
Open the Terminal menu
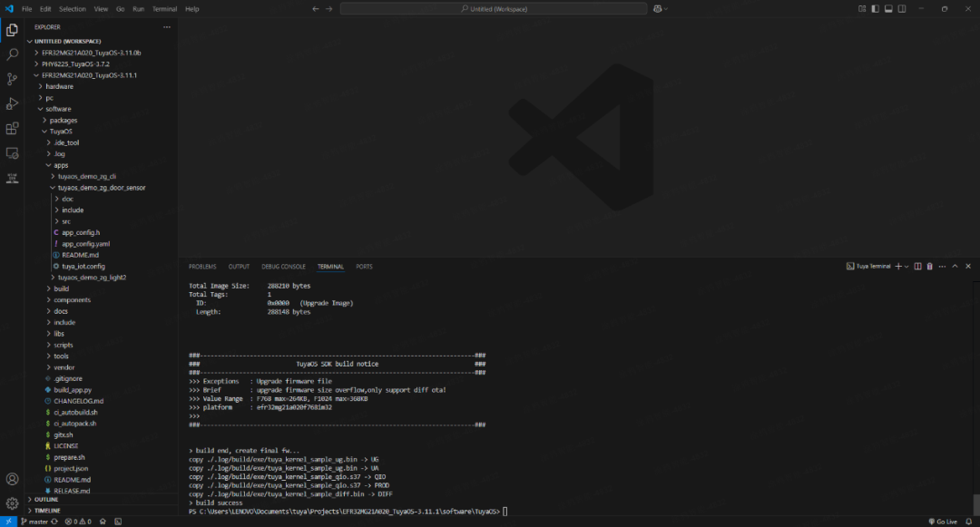tap(164, 9)
